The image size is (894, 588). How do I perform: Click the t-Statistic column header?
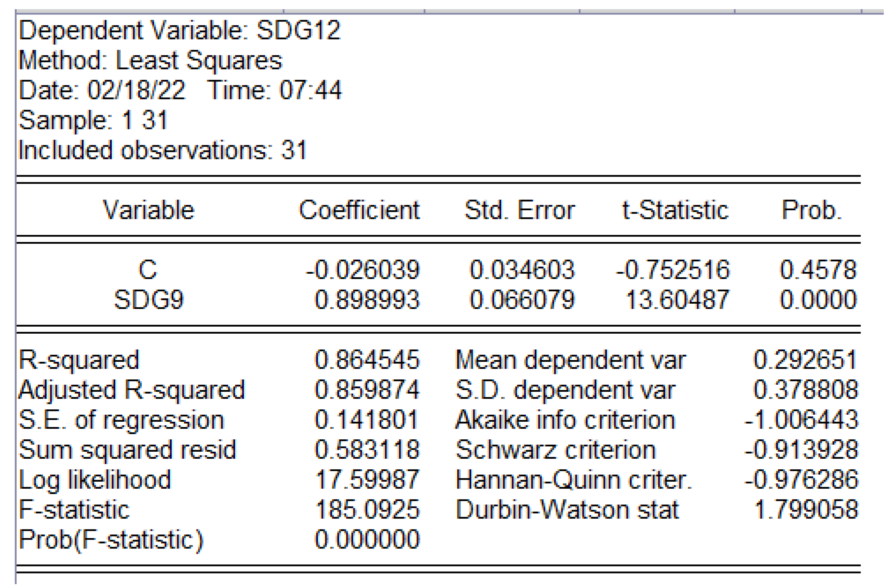(676, 210)
